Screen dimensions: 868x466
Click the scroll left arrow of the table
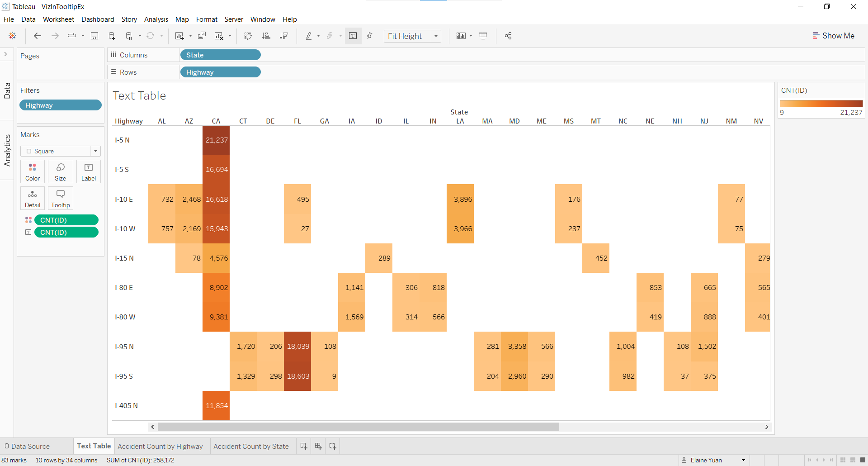[x=153, y=427]
